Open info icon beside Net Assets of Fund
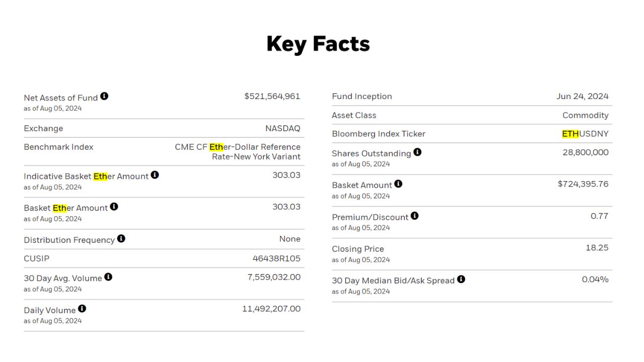644x362 pixels. (x=104, y=96)
